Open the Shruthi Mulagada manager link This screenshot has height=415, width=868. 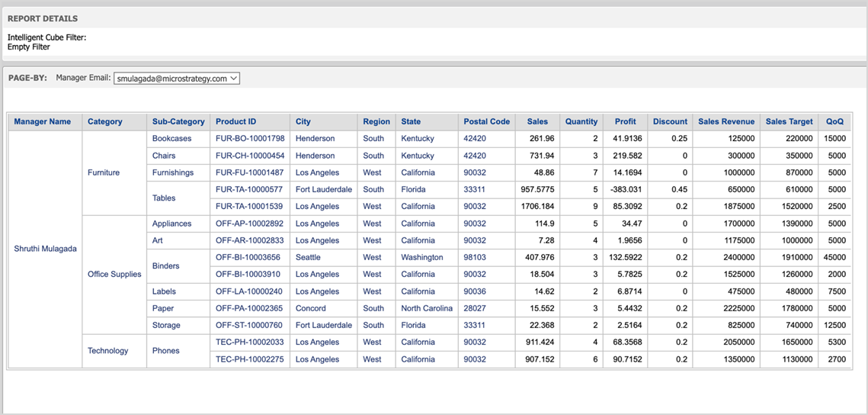(46, 249)
